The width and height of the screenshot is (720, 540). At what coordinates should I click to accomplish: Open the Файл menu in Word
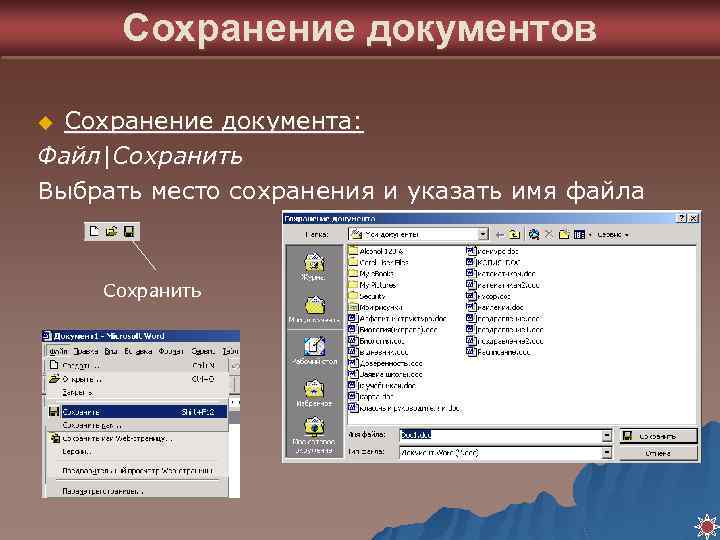pos(58,351)
